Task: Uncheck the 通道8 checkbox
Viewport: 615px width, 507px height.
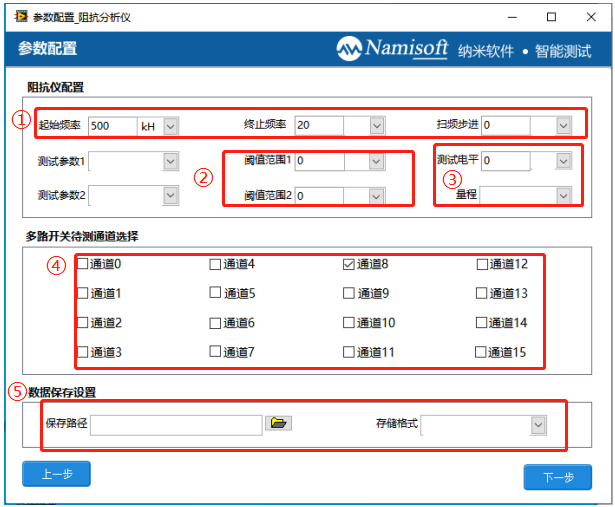Action: click(349, 264)
